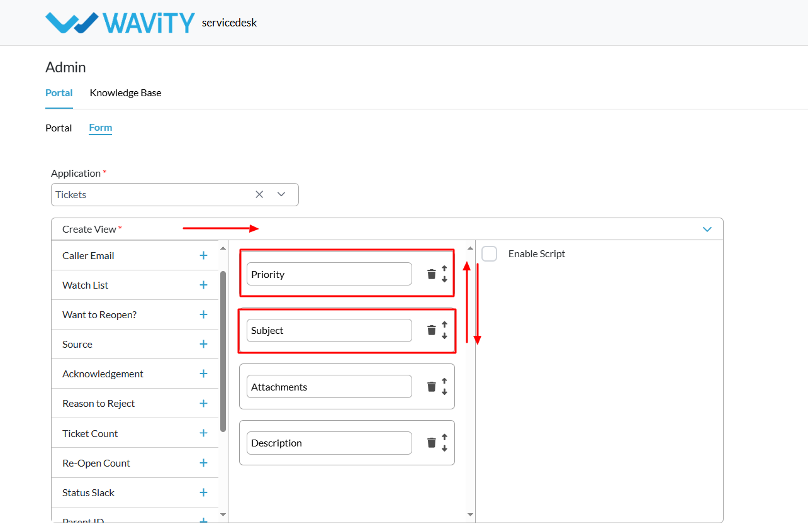Screen dimensions: 808x532
Task: Click the Reason to Reject entry text
Action: tap(98, 403)
